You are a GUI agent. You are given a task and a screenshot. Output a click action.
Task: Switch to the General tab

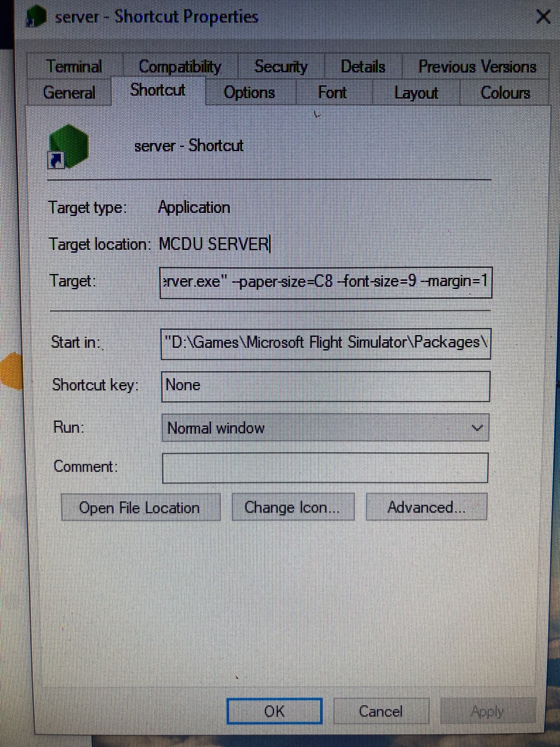(x=69, y=92)
